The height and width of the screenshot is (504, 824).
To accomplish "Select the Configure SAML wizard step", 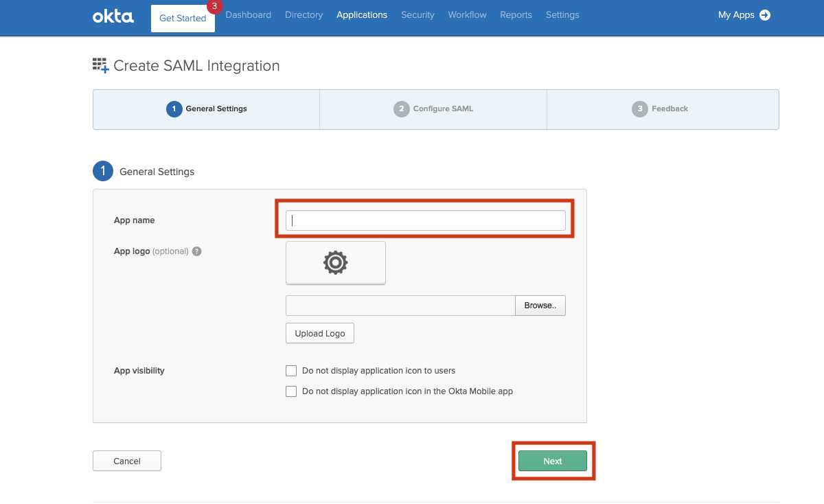I will click(x=433, y=108).
